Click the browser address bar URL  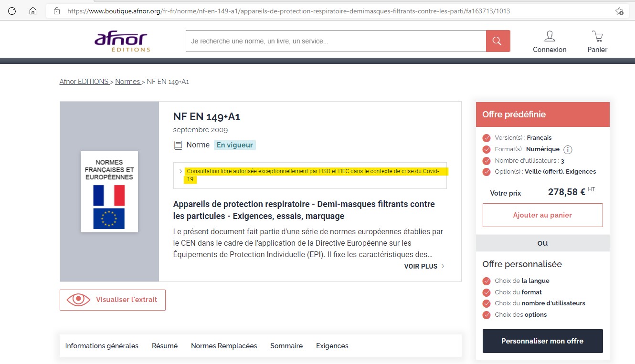point(288,10)
